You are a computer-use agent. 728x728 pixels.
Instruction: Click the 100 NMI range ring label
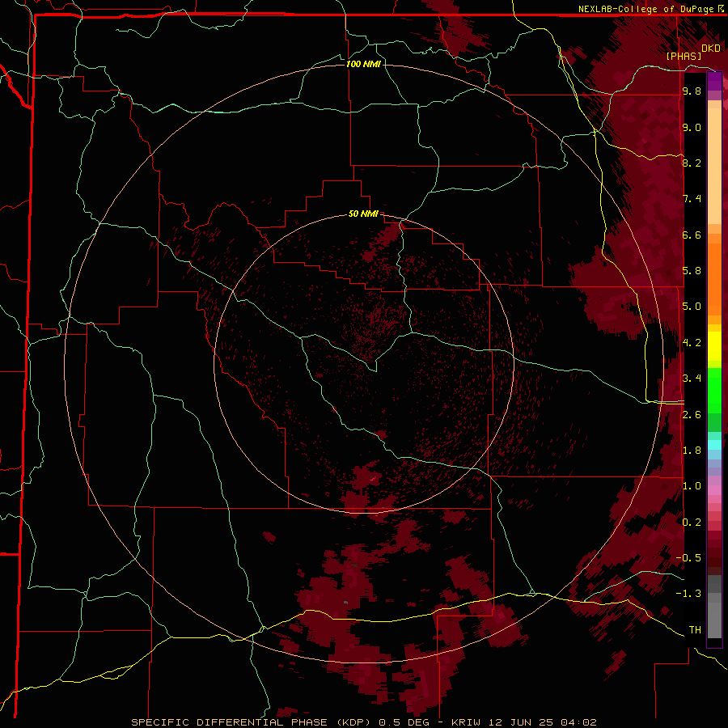point(363,64)
